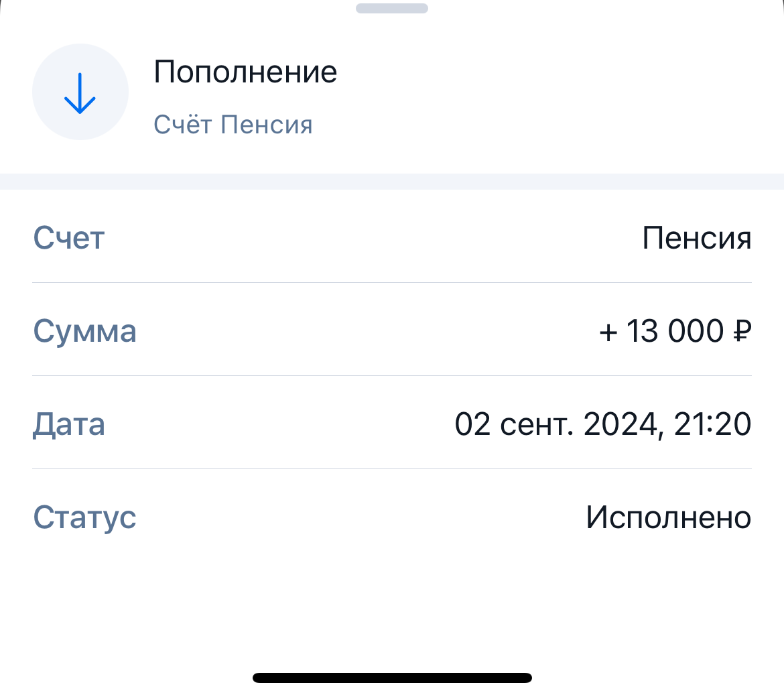
Task: Select the Дата row label
Action: click(x=69, y=424)
